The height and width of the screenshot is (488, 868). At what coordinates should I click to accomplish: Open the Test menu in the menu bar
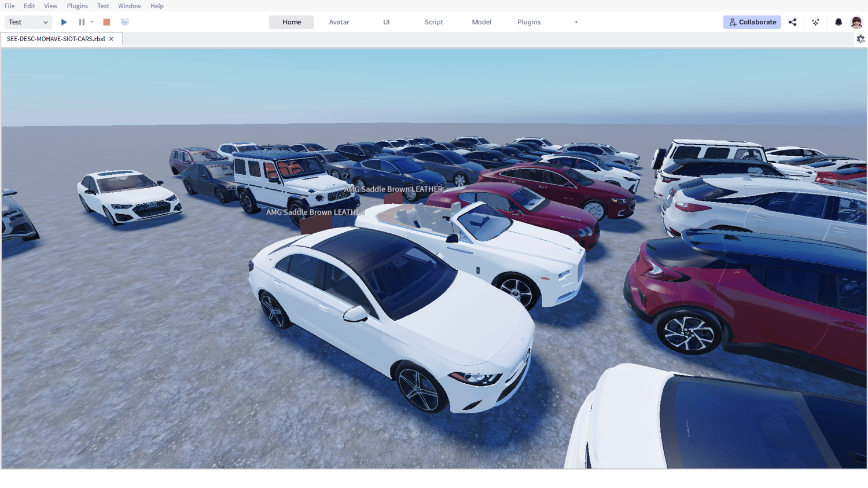[103, 6]
